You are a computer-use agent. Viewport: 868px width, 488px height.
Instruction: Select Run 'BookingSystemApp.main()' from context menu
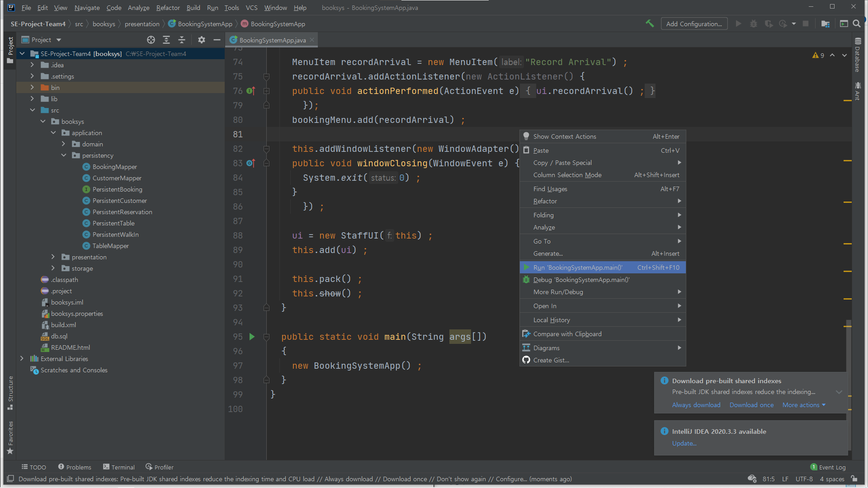[x=577, y=267]
